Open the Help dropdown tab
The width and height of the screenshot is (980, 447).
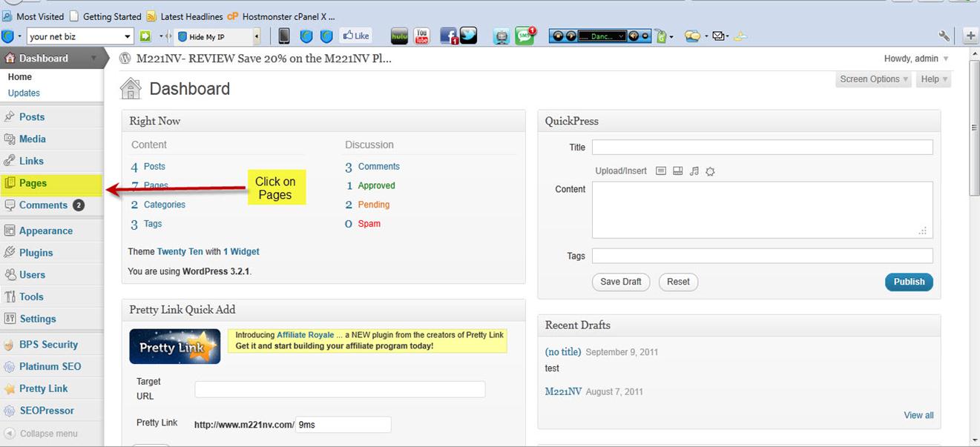[x=934, y=79]
